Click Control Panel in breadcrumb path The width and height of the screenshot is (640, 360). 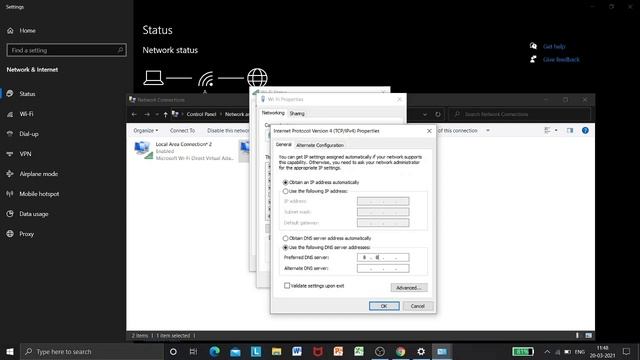pyautogui.click(x=201, y=114)
